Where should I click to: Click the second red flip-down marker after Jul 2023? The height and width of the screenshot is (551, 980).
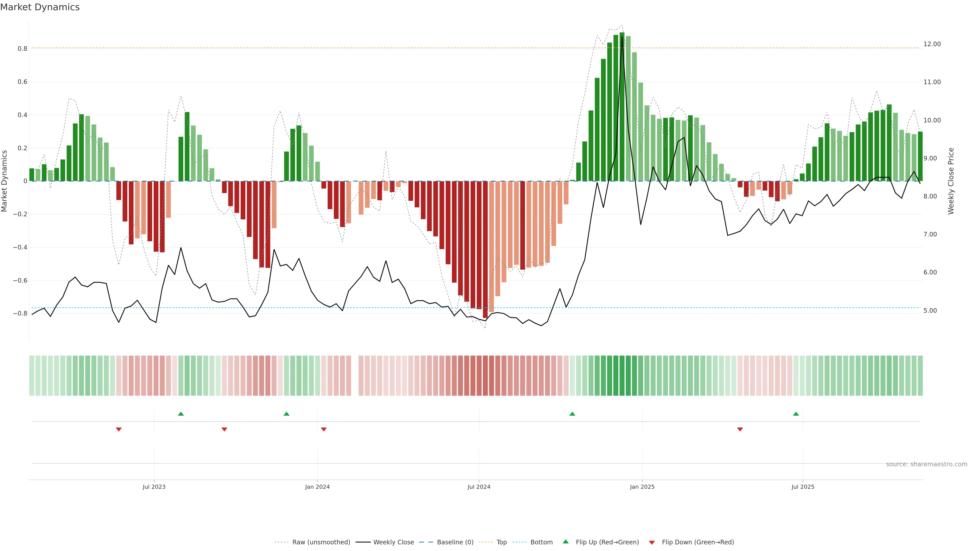coord(225,429)
